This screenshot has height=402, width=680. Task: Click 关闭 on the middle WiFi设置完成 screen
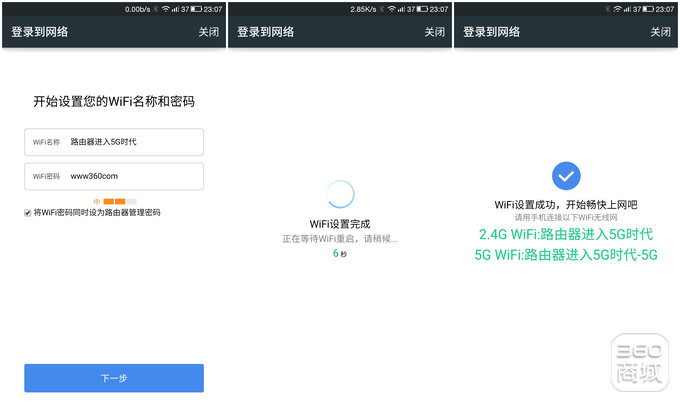pos(435,32)
